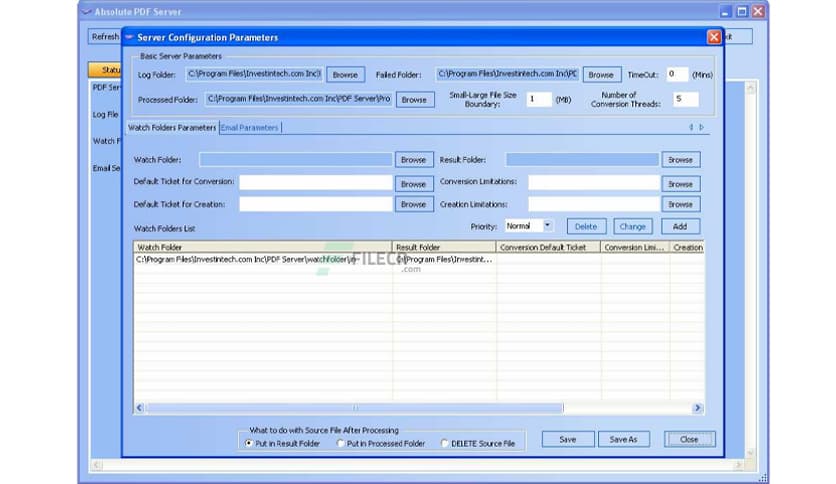The height and width of the screenshot is (484, 836).
Task: Focus the TimeOut minutes field
Action: point(677,74)
